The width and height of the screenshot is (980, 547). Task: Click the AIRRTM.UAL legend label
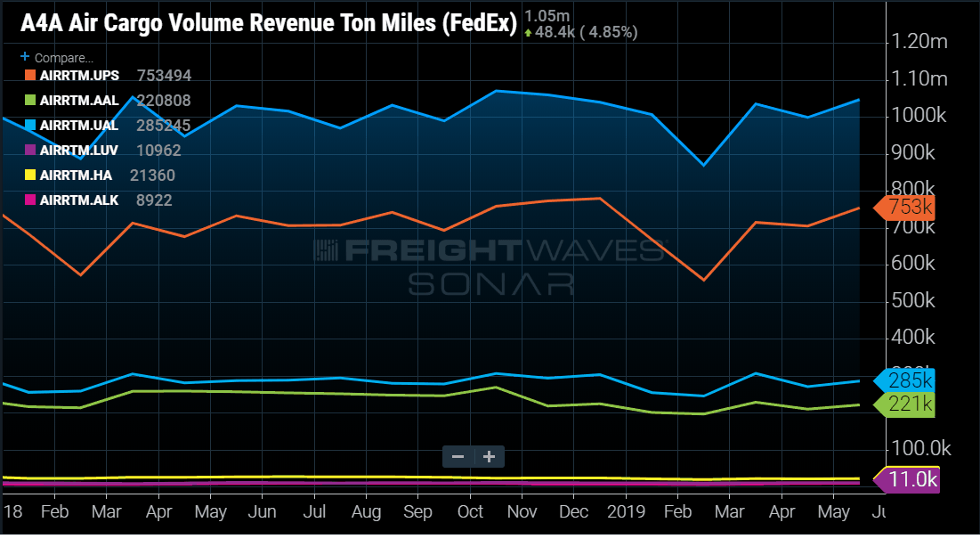click(x=79, y=126)
